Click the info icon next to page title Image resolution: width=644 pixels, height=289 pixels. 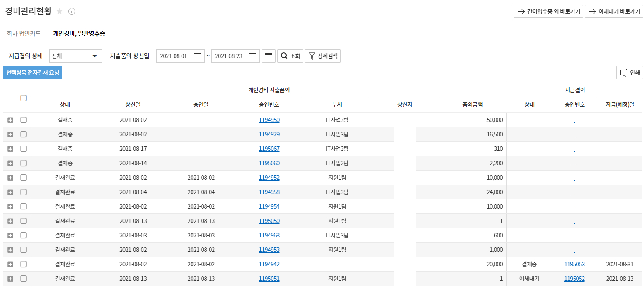tap(72, 11)
